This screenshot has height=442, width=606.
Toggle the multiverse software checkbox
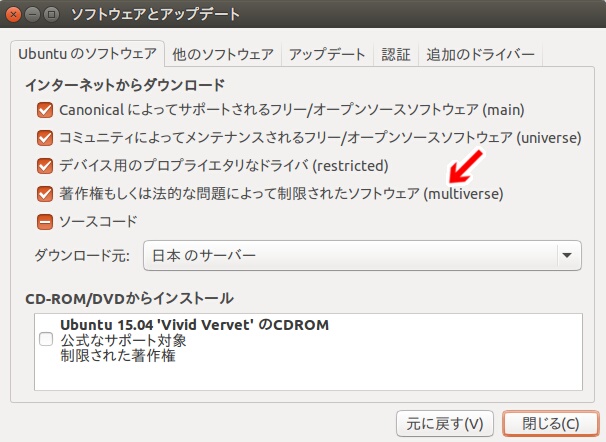(x=45, y=194)
